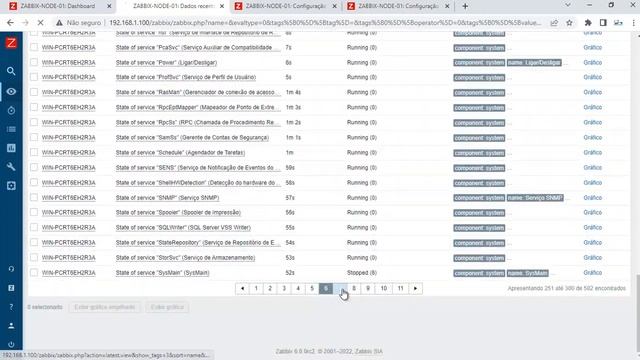Open the User settings person icon
The width and height of the screenshot is (640, 360).
click(x=11, y=326)
